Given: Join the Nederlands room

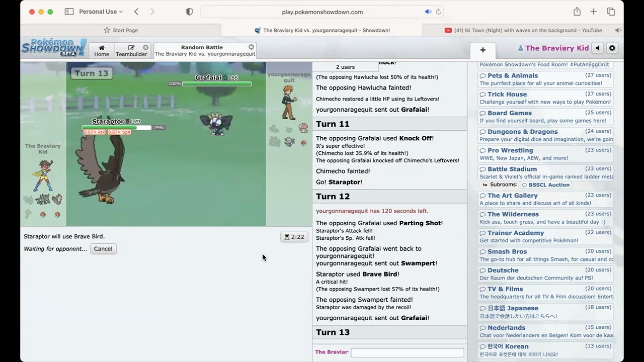Looking at the screenshot, I should tap(545, 331).
